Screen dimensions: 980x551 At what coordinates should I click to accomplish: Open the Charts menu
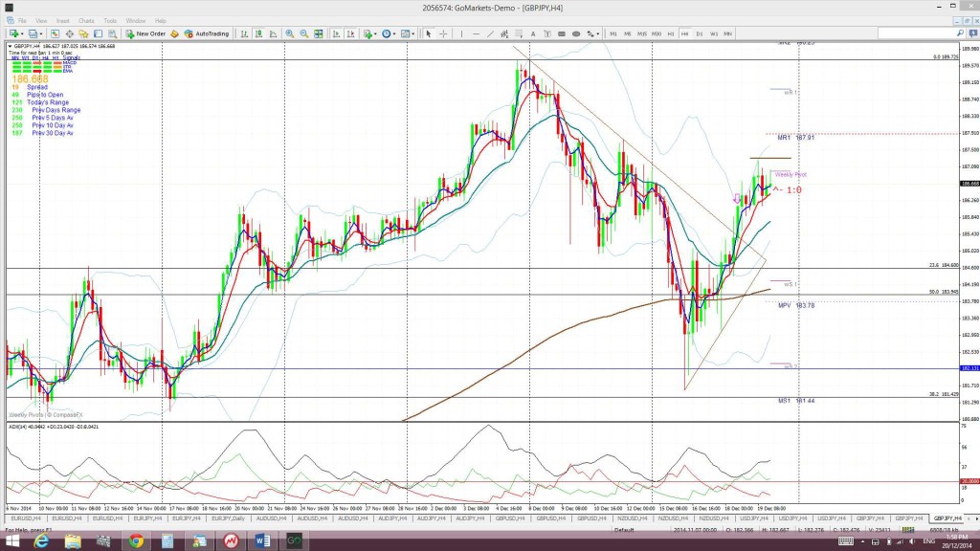tap(86, 21)
